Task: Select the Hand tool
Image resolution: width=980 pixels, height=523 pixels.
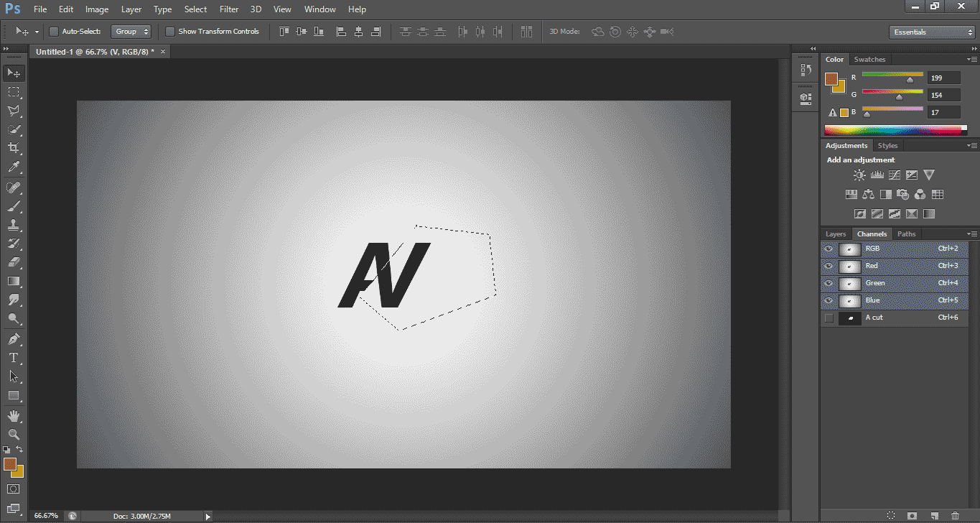Action: click(13, 415)
